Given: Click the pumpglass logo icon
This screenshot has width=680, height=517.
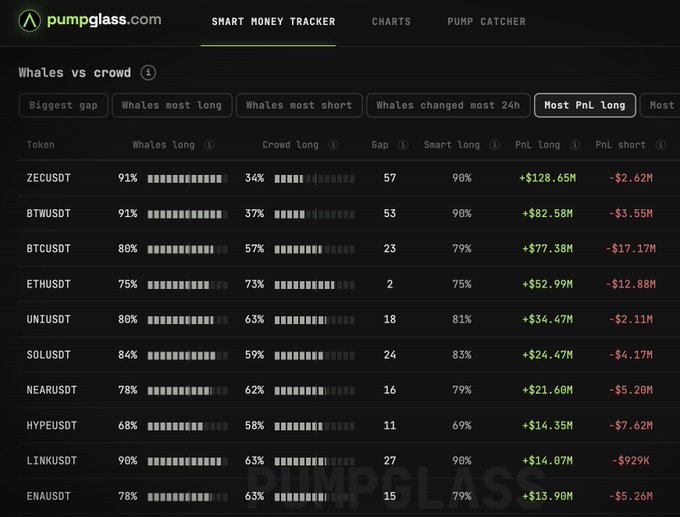Looking at the screenshot, I should tap(29, 20).
